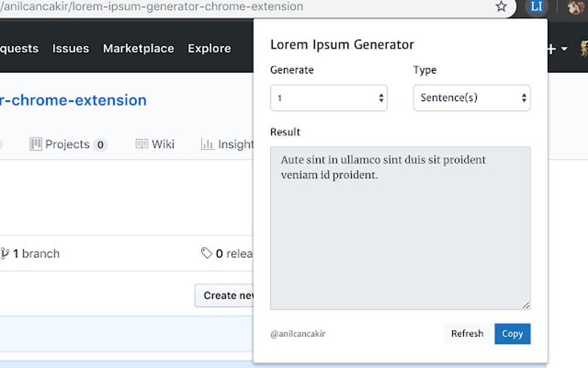The height and width of the screenshot is (368, 588).
Task: Copy the generated lorem ipsum text
Action: [512, 333]
